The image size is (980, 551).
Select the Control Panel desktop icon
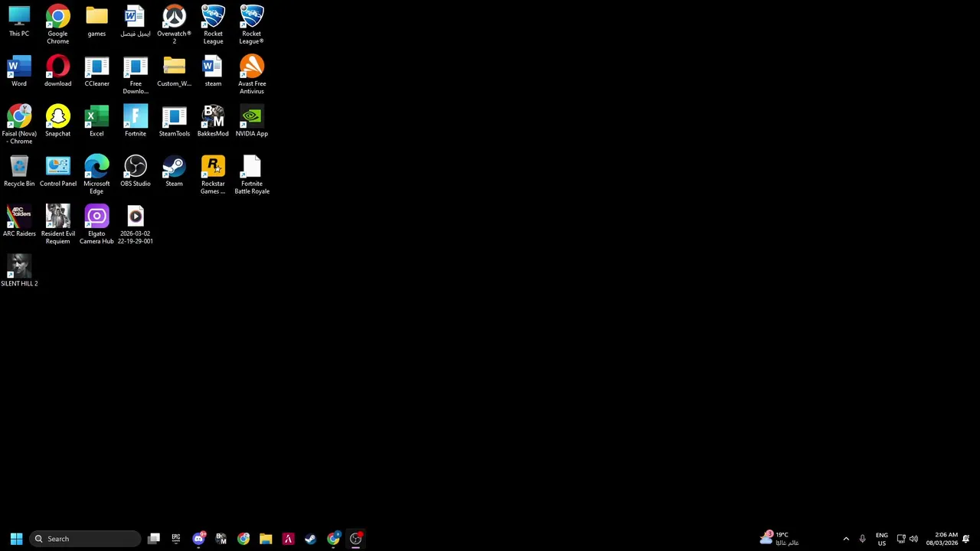(57, 171)
